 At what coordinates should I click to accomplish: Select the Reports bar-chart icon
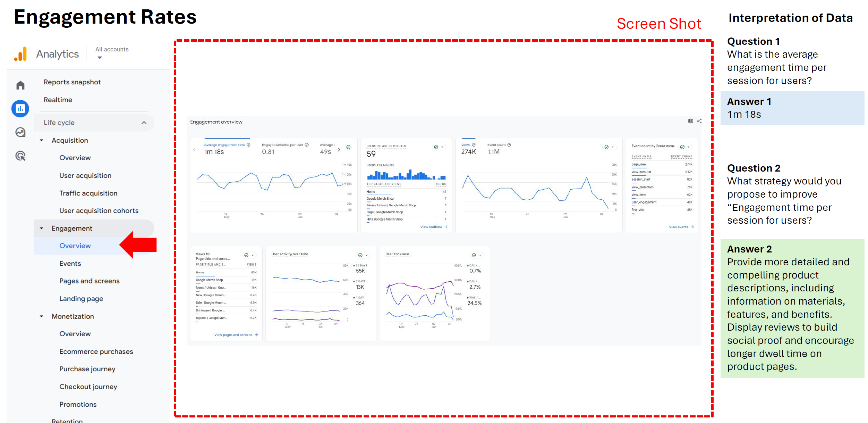(x=20, y=109)
